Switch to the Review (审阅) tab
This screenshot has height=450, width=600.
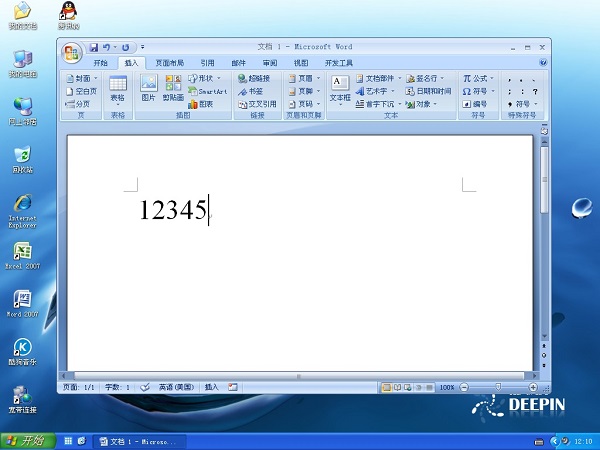[x=270, y=63]
